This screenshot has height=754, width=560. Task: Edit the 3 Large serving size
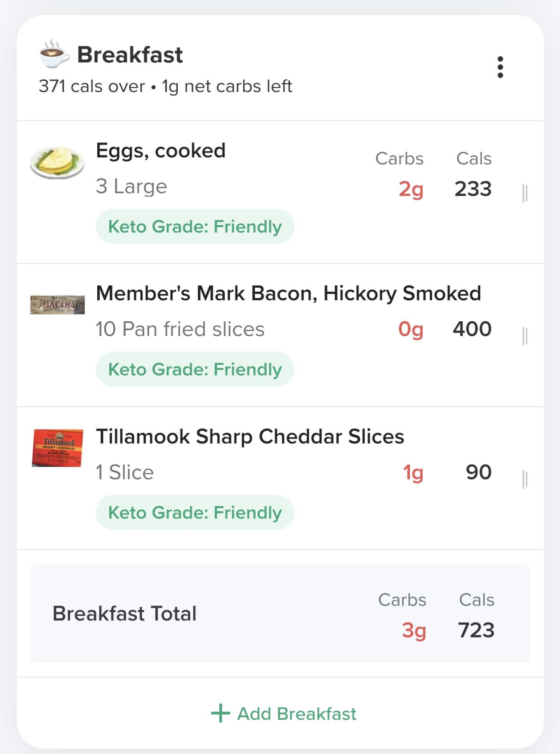coord(132,186)
